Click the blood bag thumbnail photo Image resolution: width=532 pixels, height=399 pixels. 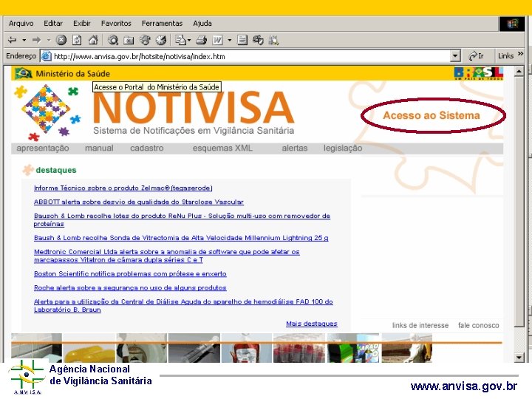point(246,348)
